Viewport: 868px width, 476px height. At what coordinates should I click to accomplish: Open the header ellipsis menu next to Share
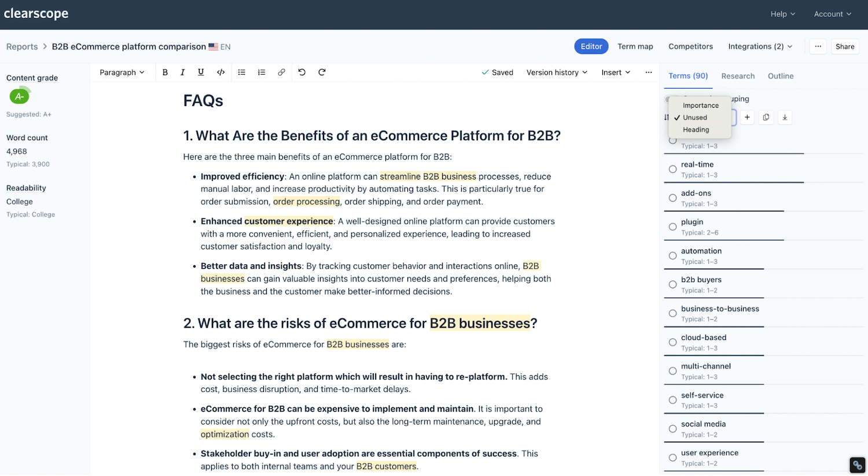point(818,46)
